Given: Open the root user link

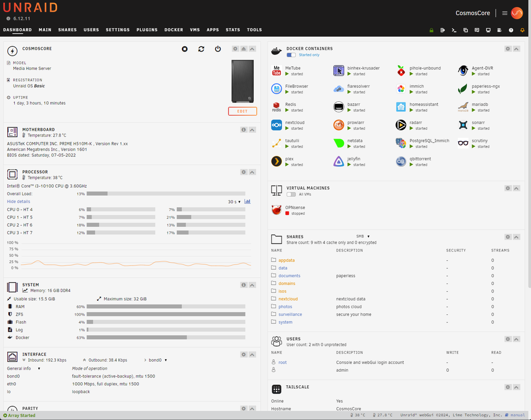Looking at the screenshot, I should (x=283, y=362).
